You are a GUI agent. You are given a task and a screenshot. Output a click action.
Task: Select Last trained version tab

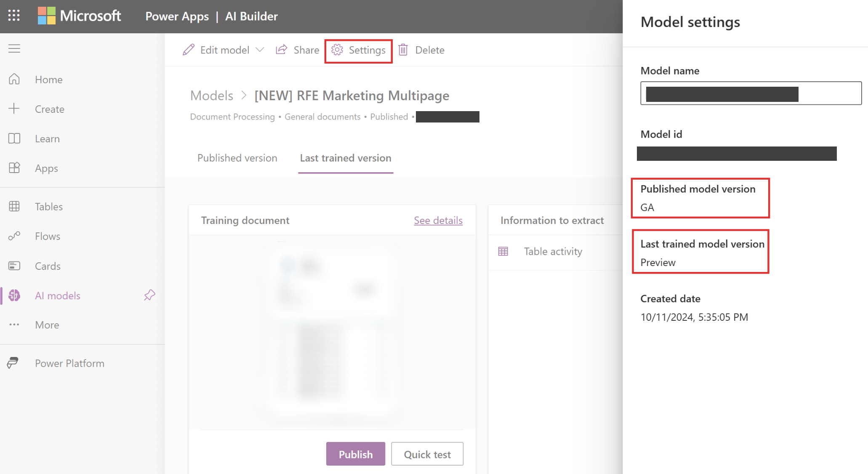pos(346,157)
